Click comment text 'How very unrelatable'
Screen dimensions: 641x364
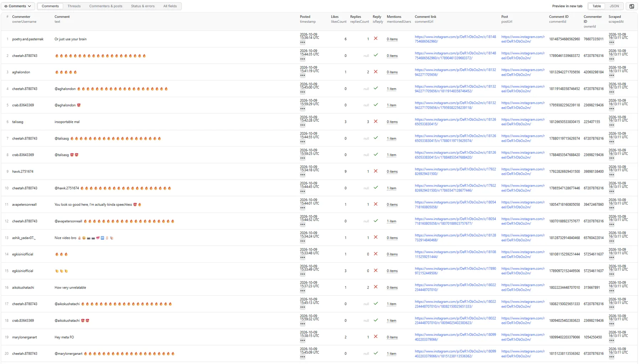(x=70, y=287)
